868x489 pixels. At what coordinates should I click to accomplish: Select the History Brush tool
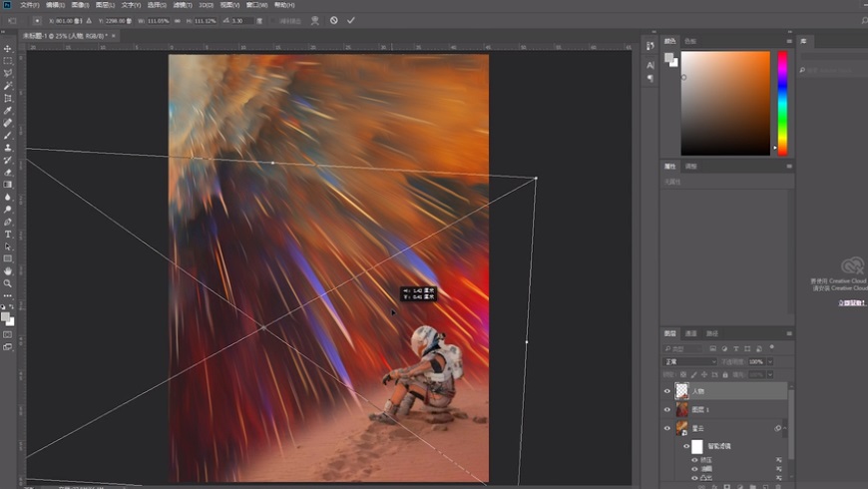[x=8, y=160]
